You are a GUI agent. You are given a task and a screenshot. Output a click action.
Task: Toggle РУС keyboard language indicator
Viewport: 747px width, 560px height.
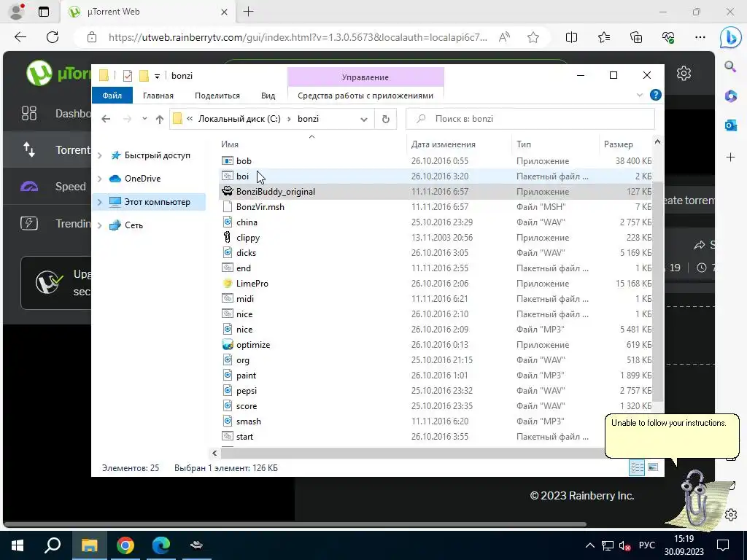pos(646,545)
